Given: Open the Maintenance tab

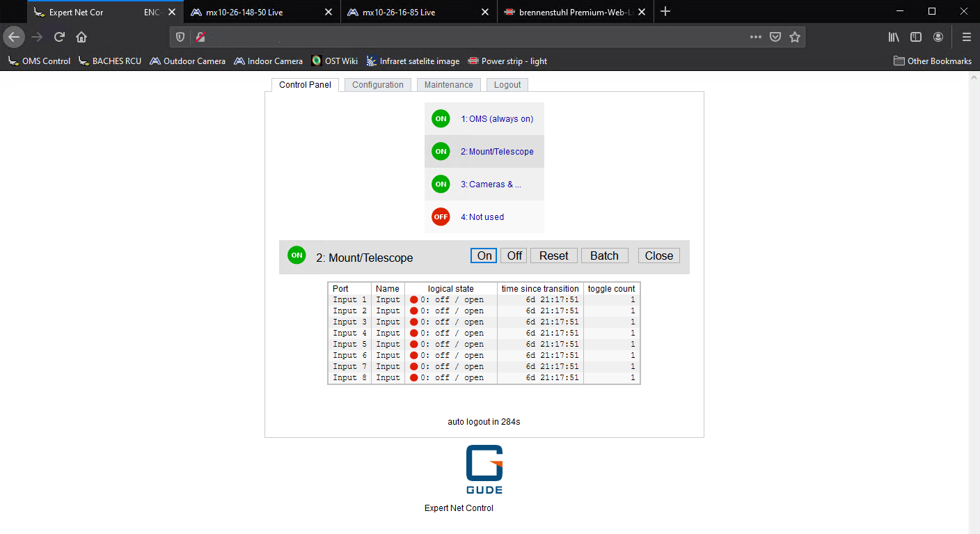Looking at the screenshot, I should [448, 85].
